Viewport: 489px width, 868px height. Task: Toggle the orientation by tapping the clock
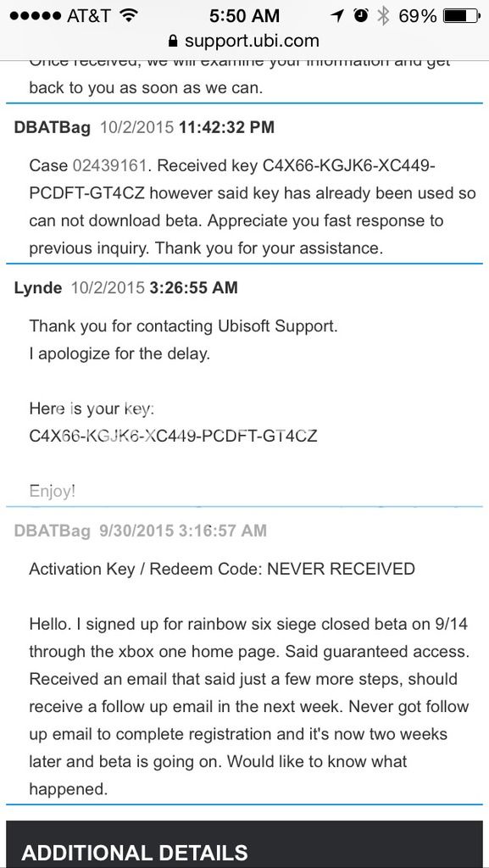pos(243,14)
